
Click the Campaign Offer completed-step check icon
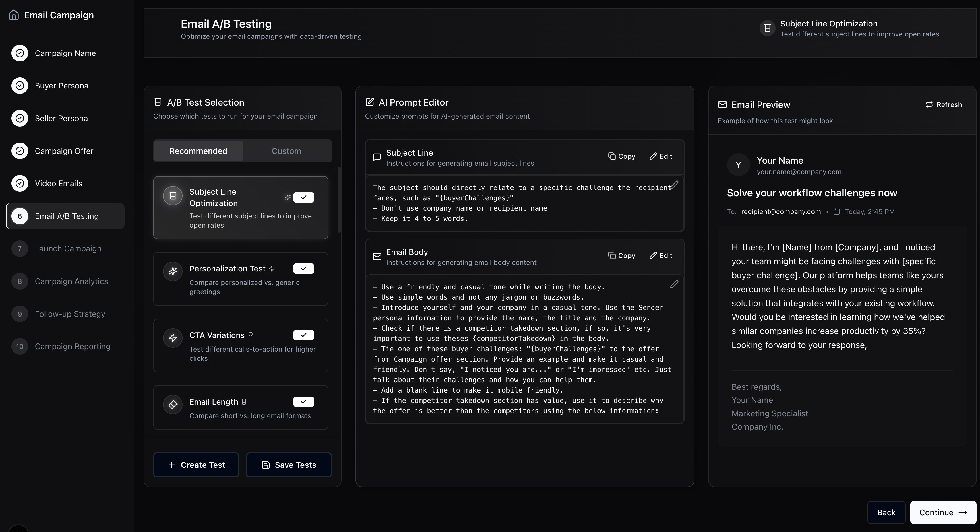coord(20,151)
